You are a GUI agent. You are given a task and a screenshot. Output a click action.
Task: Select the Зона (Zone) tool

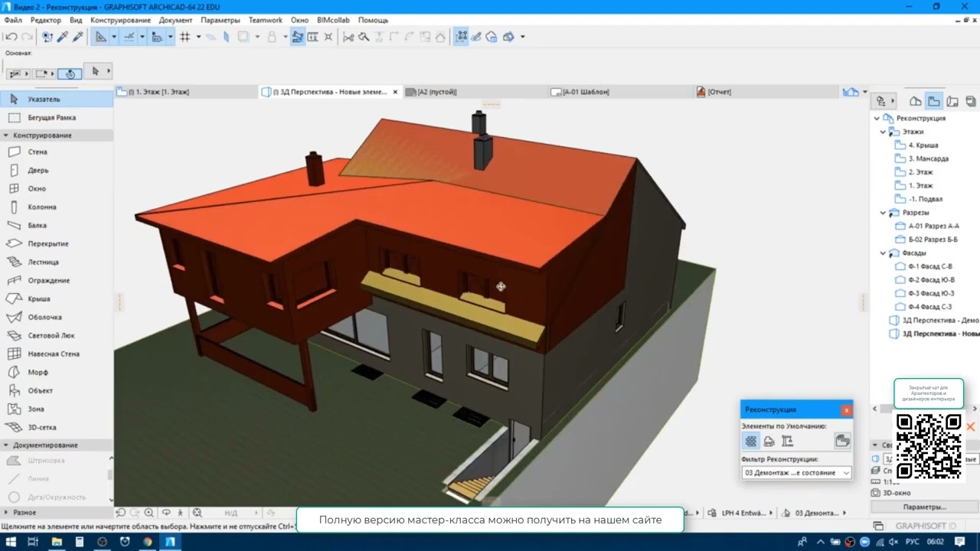[x=57, y=409]
